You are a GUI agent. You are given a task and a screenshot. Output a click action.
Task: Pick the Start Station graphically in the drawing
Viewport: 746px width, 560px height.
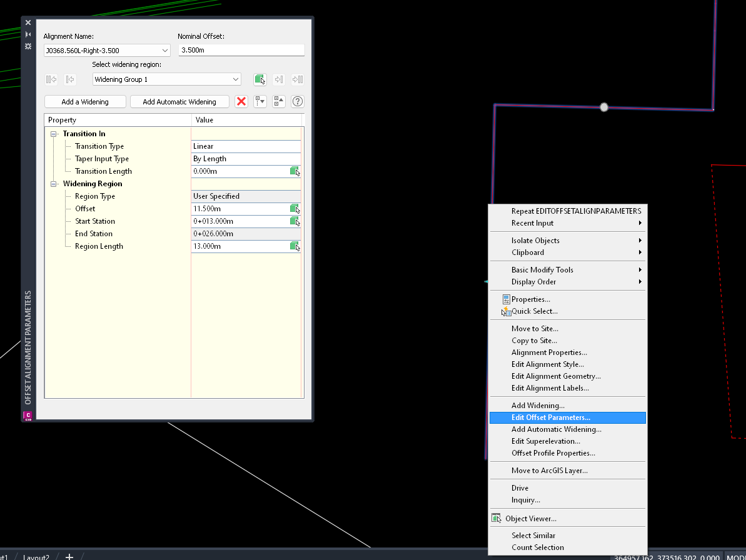pyautogui.click(x=295, y=221)
